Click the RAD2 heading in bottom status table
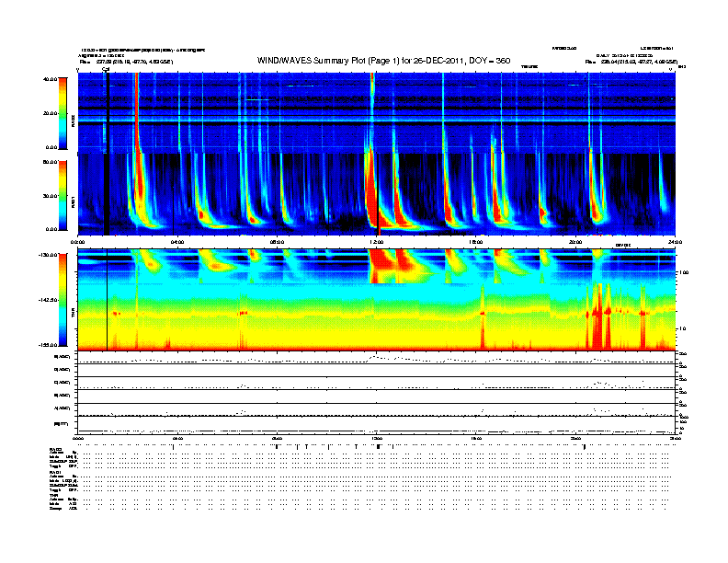728x563 pixels. pyautogui.click(x=56, y=449)
